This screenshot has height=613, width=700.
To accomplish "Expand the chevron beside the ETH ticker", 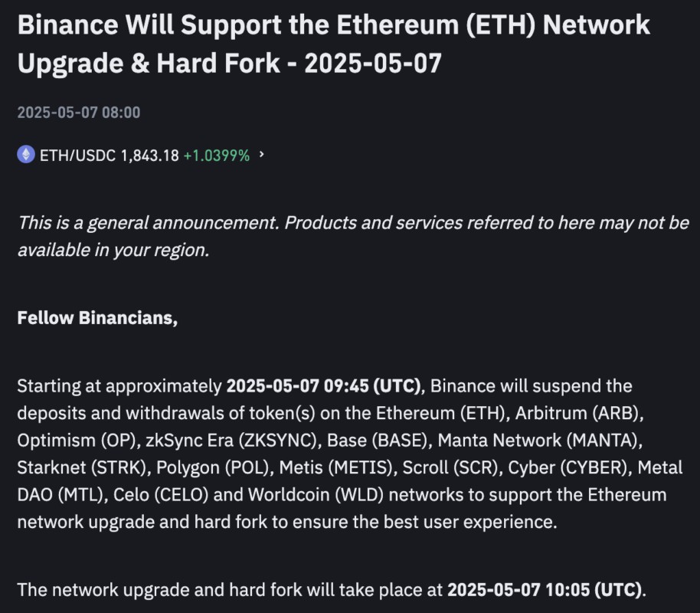I will click(262, 155).
